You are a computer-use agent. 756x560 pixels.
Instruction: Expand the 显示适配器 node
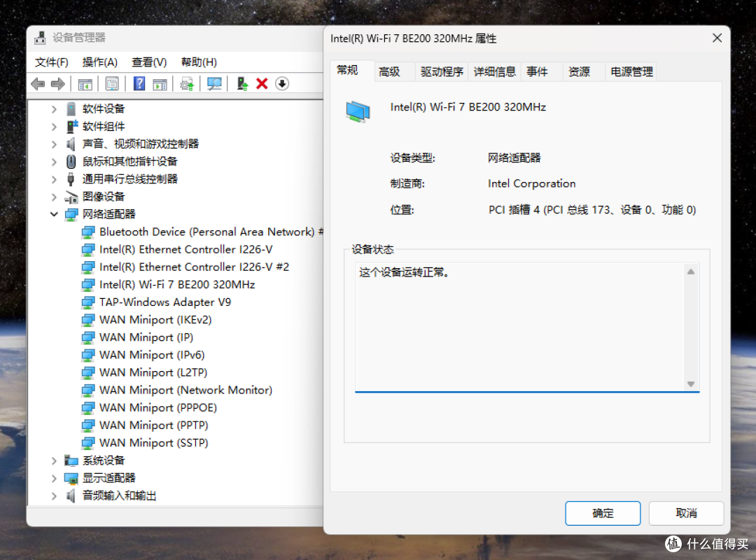tap(54, 479)
